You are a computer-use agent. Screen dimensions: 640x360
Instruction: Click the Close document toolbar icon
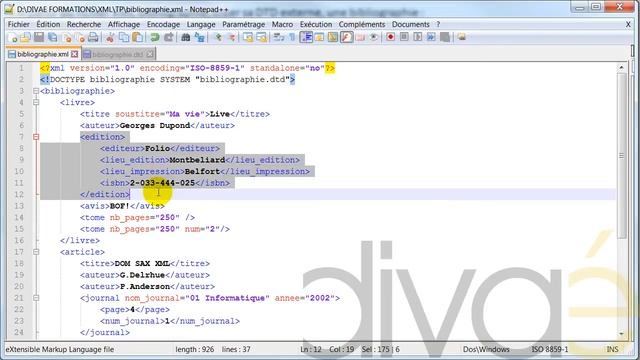(x=67, y=38)
